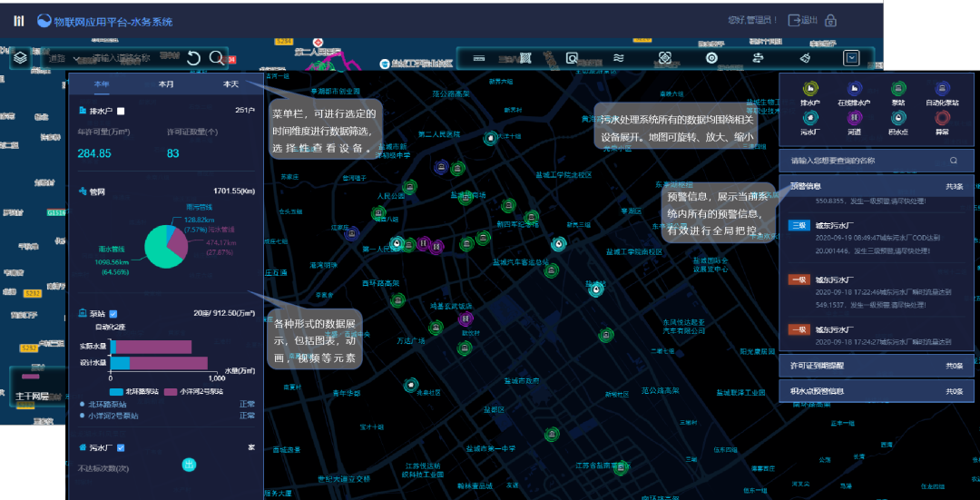Select the 异常 legend icon
The width and height of the screenshot is (980, 500).
point(943,117)
